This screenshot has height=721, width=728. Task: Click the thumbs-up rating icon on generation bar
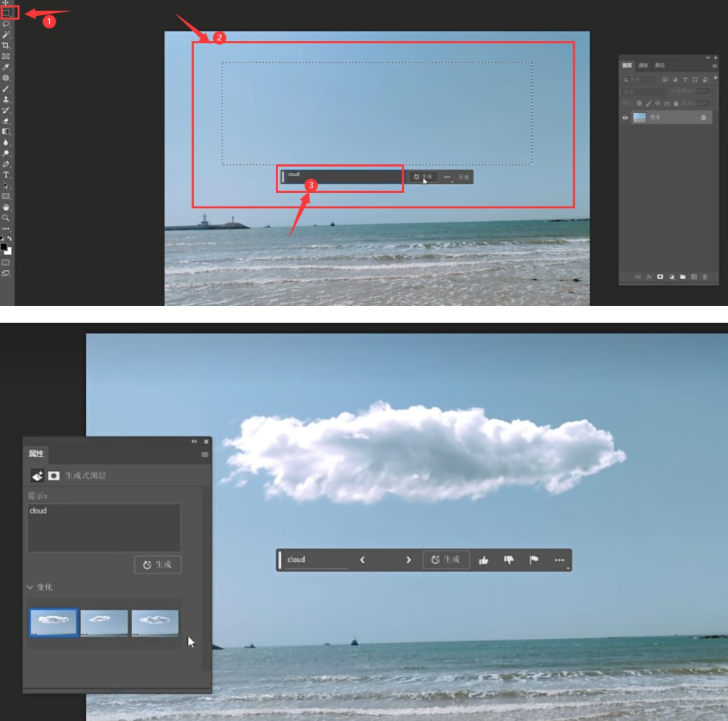coord(485,560)
